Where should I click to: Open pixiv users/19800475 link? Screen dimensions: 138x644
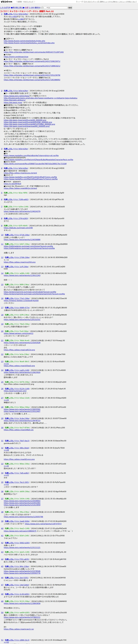[x=20, y=531]
